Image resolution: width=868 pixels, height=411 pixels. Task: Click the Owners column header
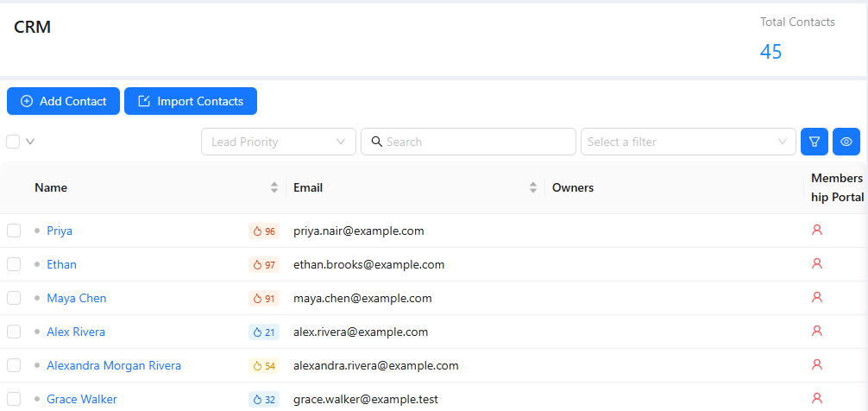(x=573, y=187)
